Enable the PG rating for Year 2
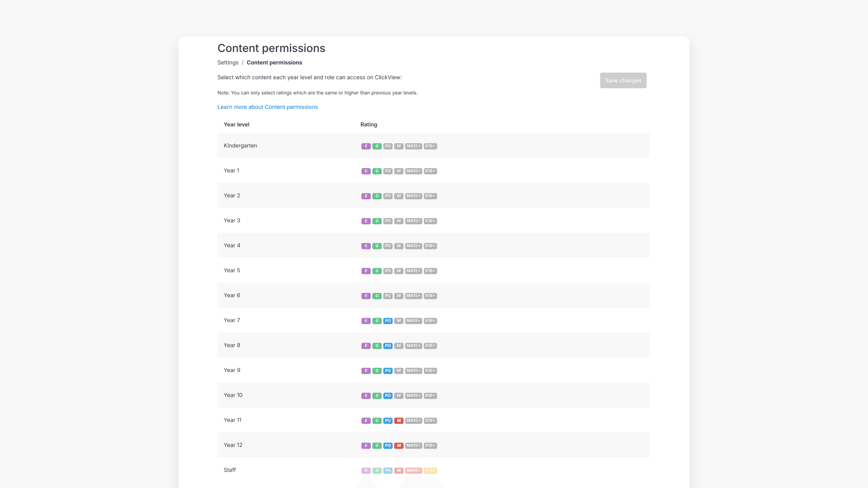 point(387,196)
